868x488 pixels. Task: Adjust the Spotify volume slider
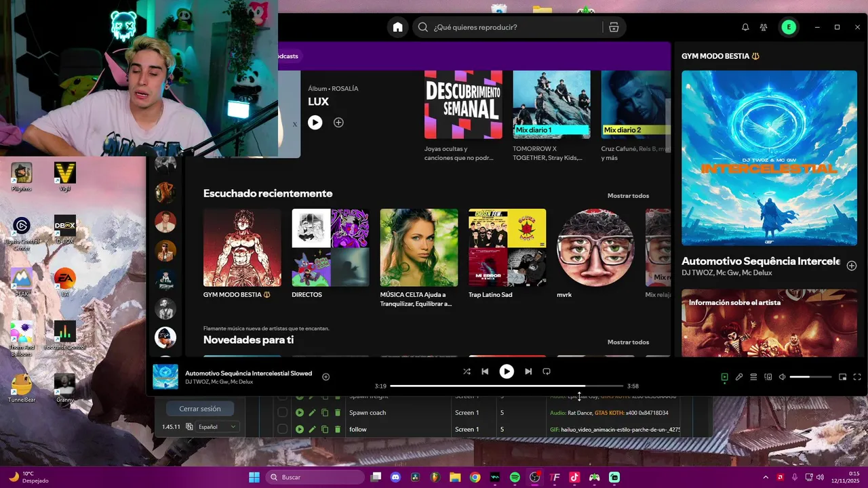point(810,377)
